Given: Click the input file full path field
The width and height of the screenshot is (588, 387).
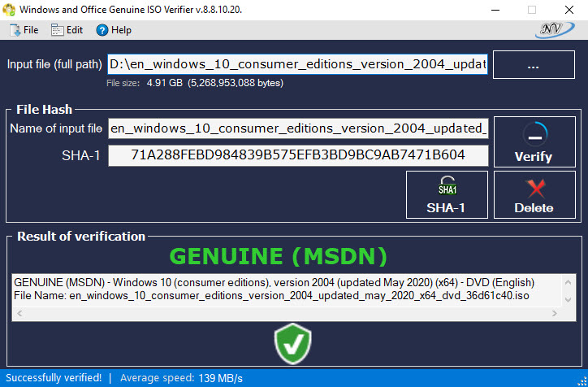Looking at the screenshot, I should 298,64.
